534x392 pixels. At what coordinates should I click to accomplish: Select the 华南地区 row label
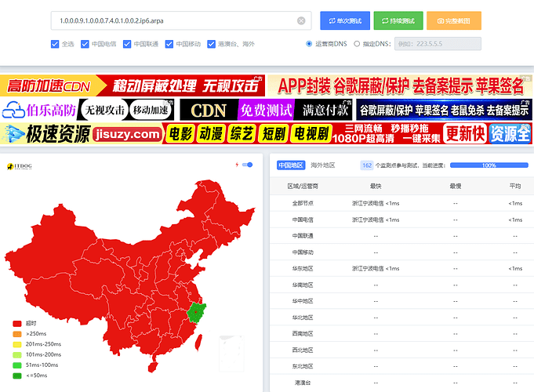coord(303,285)
